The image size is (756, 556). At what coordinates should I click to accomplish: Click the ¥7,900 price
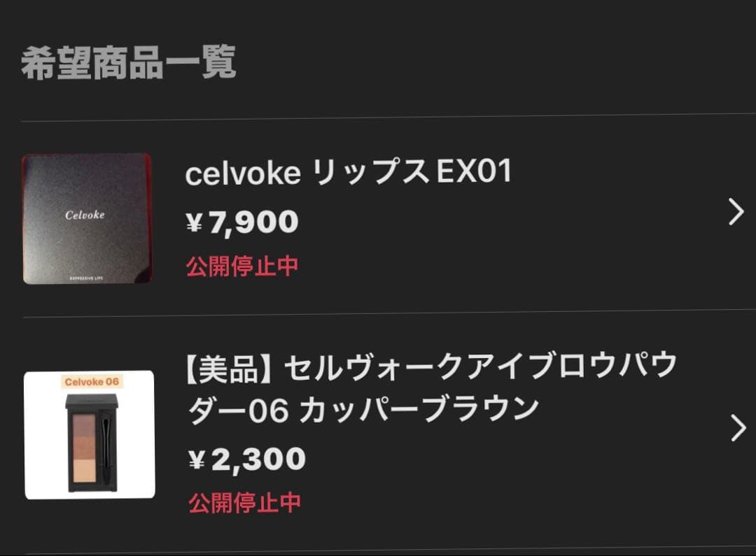[x=242, y=222]
